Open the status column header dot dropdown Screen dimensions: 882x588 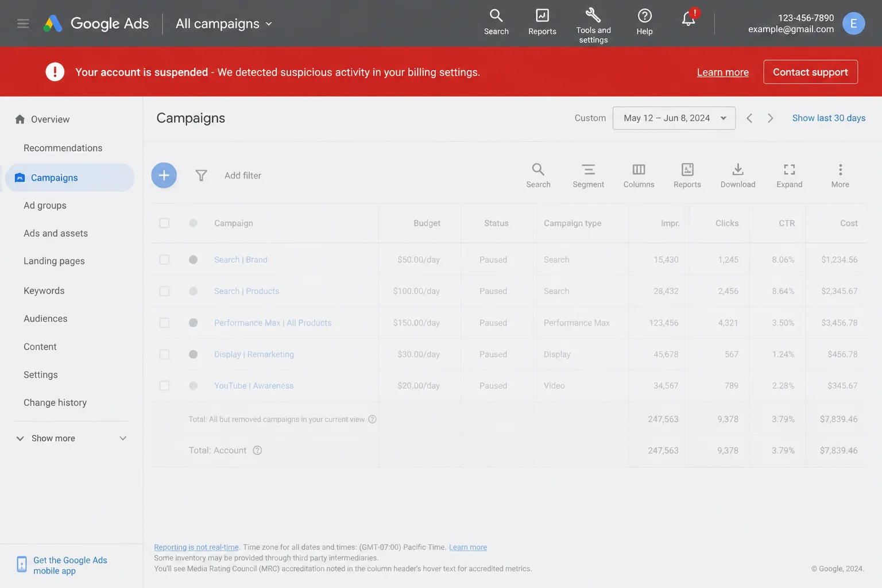(x=193, y=223)
